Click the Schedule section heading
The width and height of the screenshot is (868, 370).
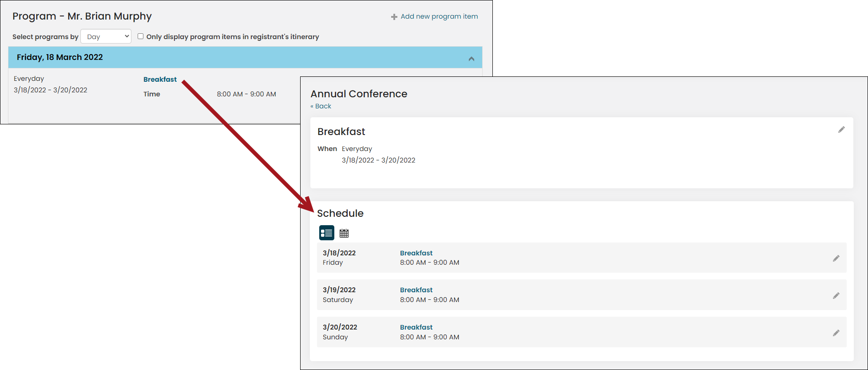(x=340, y=213)
